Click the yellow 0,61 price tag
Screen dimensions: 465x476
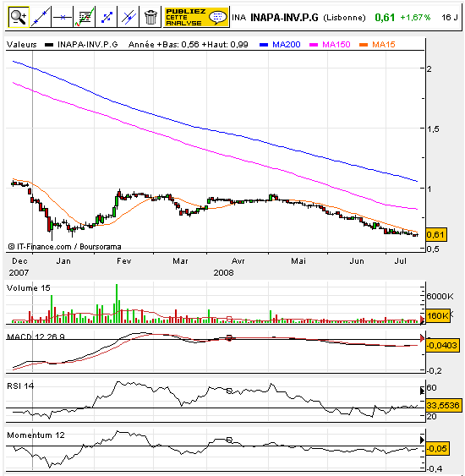(x=436, y=234)
